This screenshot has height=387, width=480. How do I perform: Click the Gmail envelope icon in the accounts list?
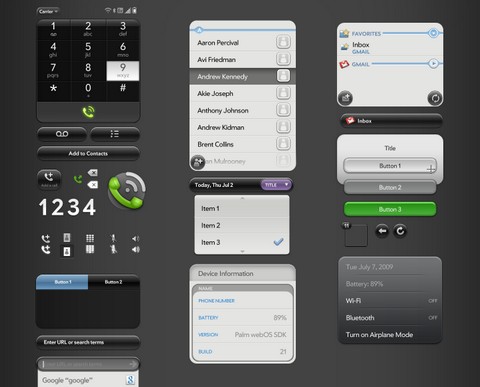click(x=344, y=64)
